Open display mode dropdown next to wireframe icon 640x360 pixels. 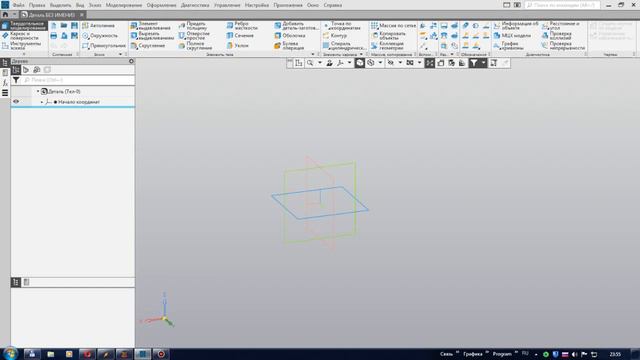coord(380,63)
